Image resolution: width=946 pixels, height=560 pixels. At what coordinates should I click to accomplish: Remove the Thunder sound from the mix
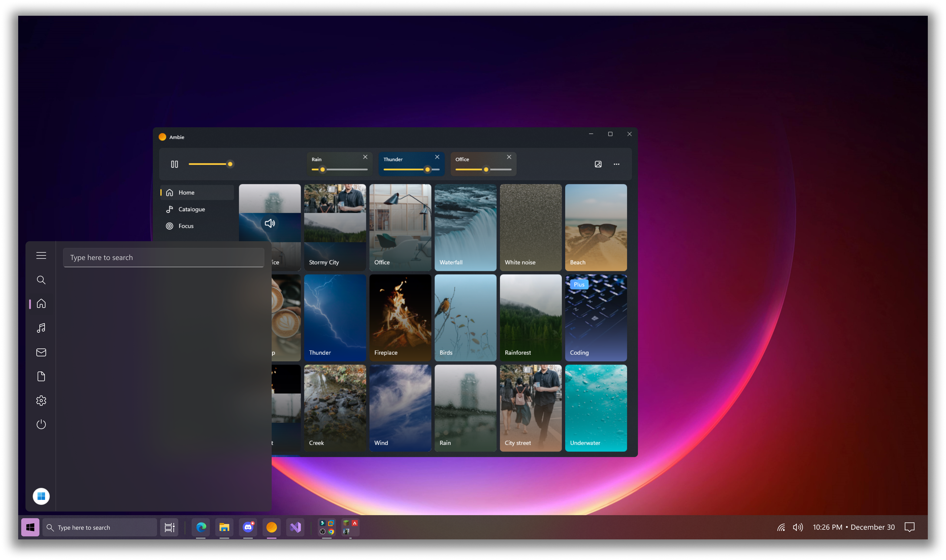click(437, 157)
